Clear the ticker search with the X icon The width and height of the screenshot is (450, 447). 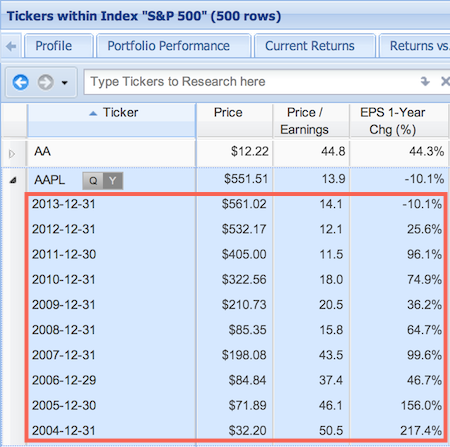click(x=445, y=81)
